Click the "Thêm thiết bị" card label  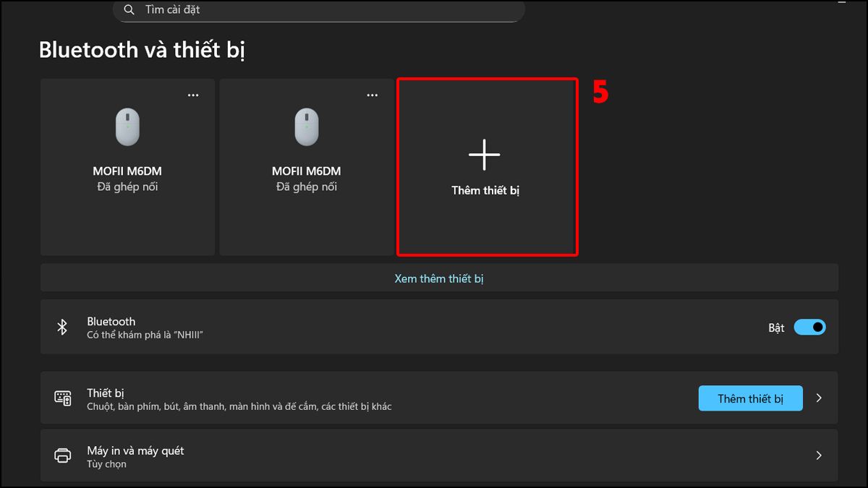coord(486,191)
